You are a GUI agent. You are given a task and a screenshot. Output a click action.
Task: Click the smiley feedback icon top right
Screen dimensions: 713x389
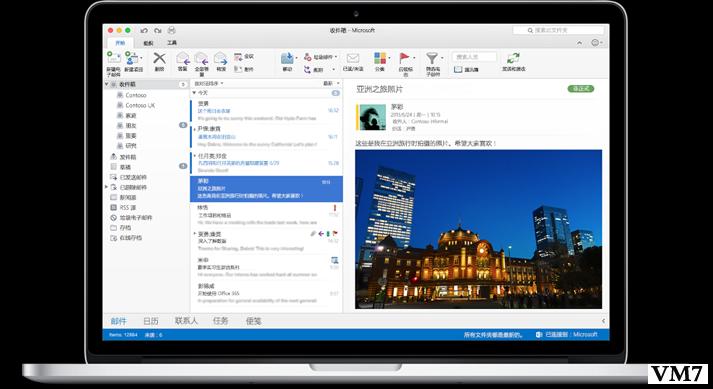coord(595,42)
